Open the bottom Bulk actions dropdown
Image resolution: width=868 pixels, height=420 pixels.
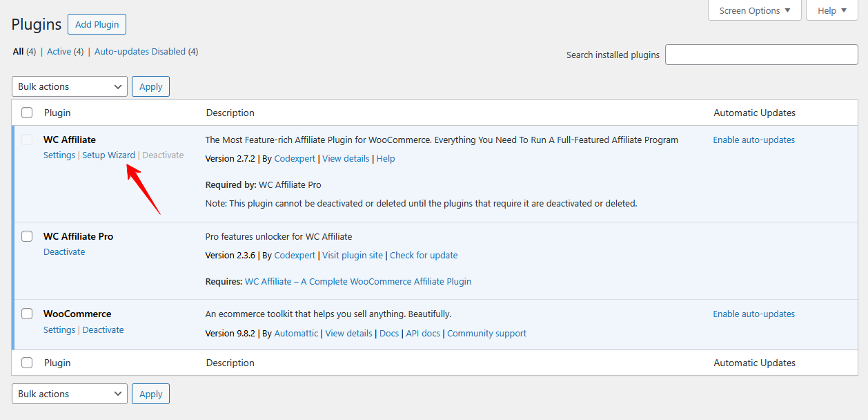point(70,394)
